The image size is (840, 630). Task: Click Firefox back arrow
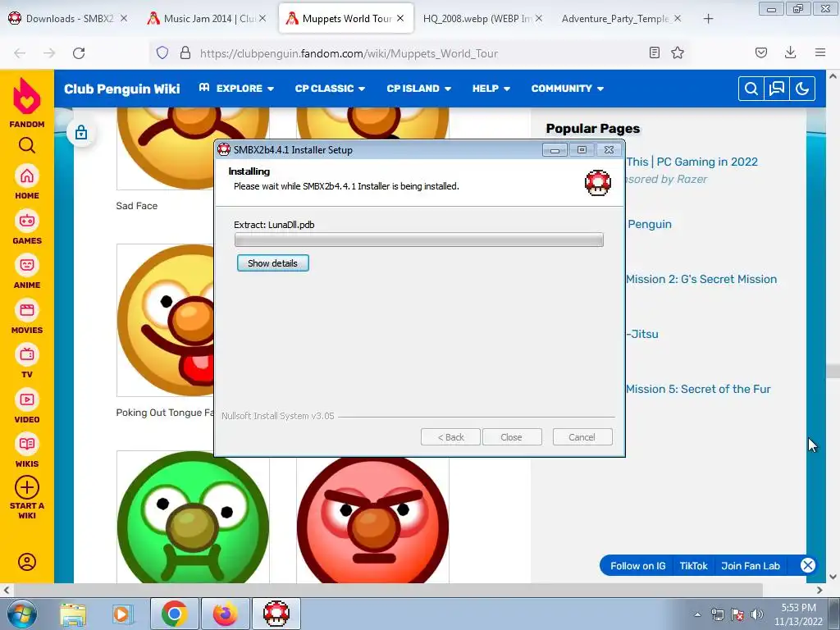(20, 53)
